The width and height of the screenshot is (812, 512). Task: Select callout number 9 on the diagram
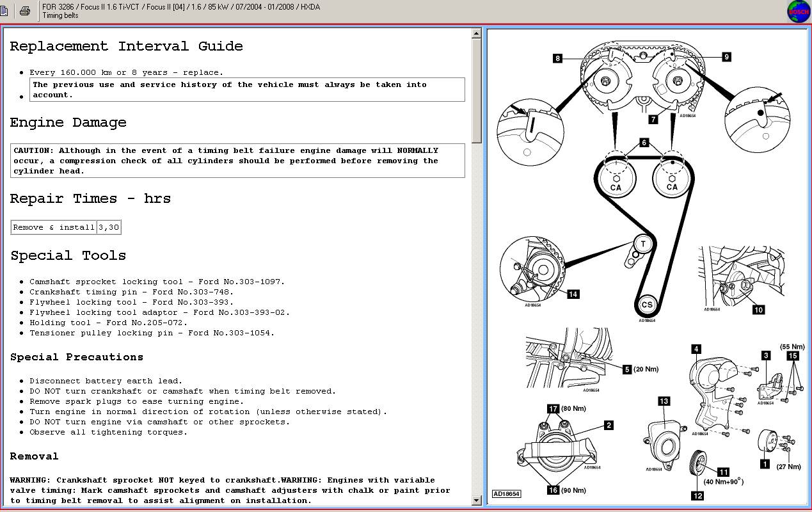726,57
